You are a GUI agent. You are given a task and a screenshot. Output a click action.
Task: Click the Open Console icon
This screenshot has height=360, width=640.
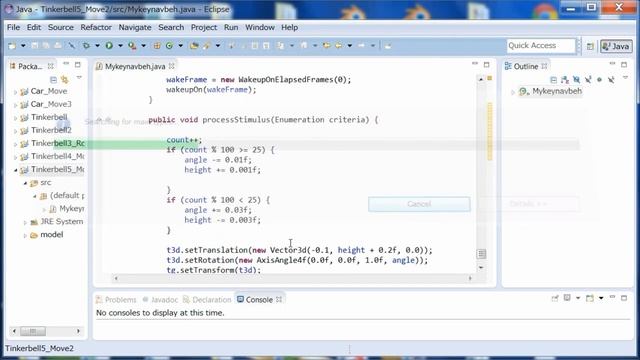click(x=590, y=298)
